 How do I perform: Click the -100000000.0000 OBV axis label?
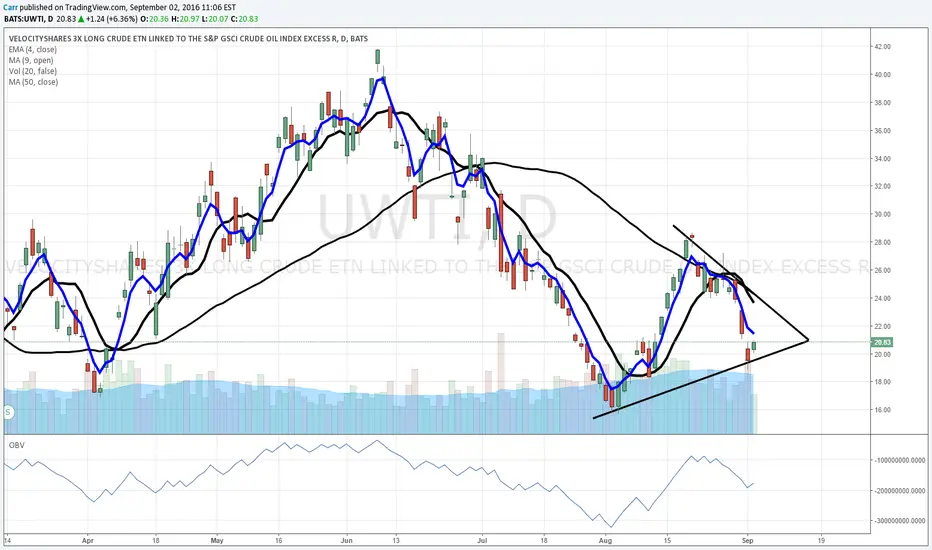pyautogui.click(x=900, y=460)
